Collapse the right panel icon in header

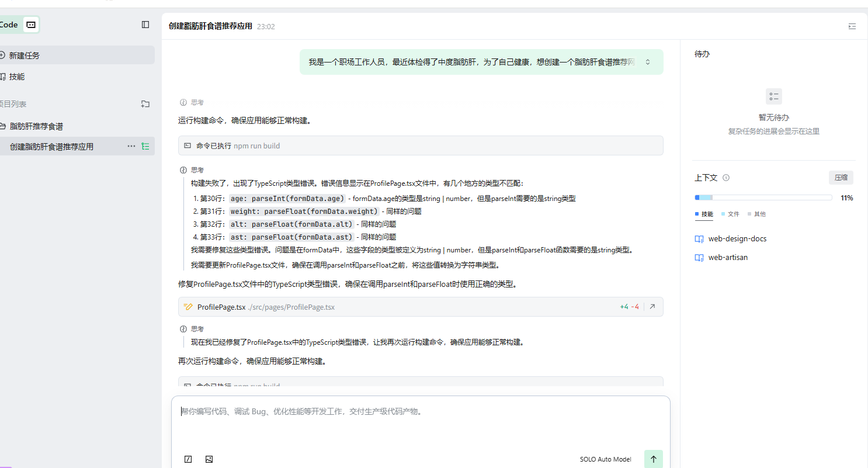[852, 26]
